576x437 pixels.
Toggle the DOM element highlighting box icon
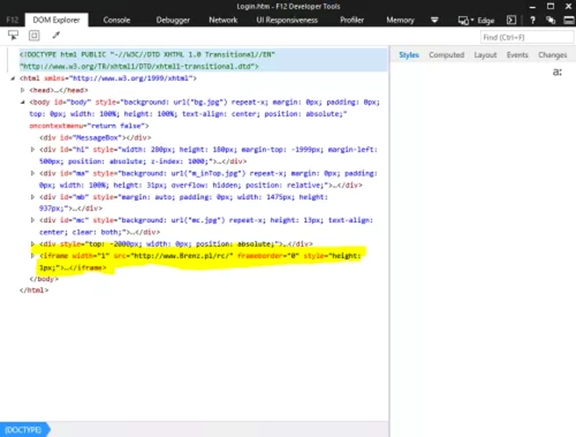[x=34, y=35]
